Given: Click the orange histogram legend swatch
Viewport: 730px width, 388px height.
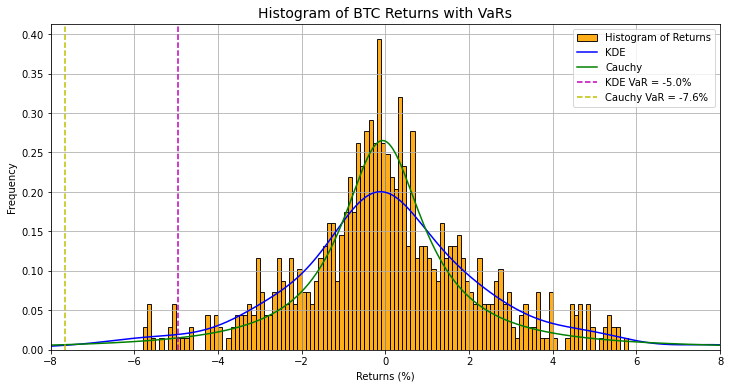Looking at the screenshot, I should (x=587, y=38).
